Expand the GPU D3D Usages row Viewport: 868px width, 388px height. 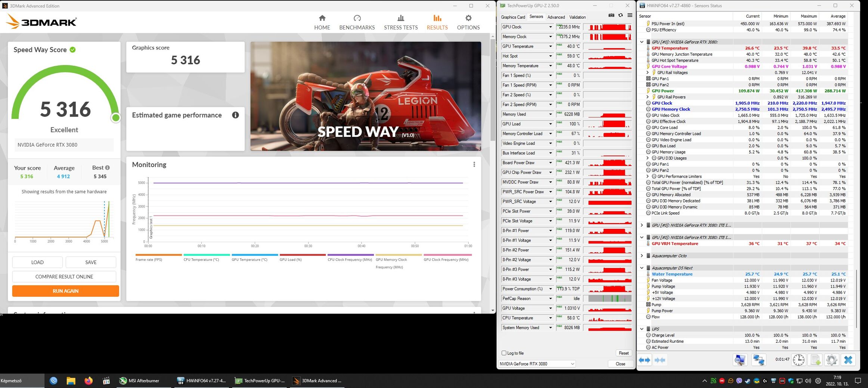(x=648, y=158)
